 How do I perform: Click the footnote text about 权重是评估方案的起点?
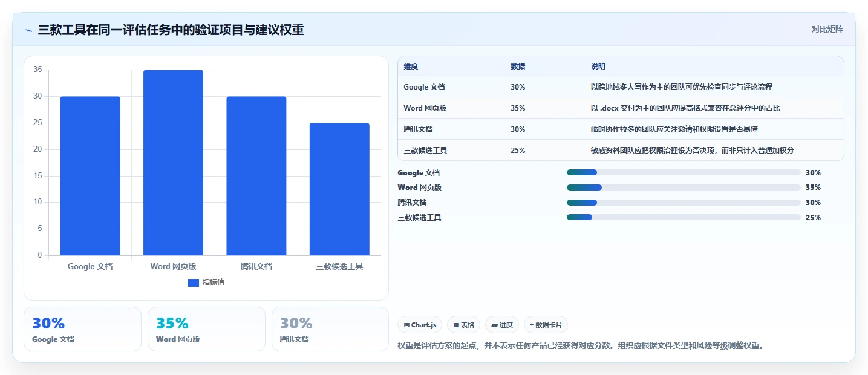tap(581, 346)
